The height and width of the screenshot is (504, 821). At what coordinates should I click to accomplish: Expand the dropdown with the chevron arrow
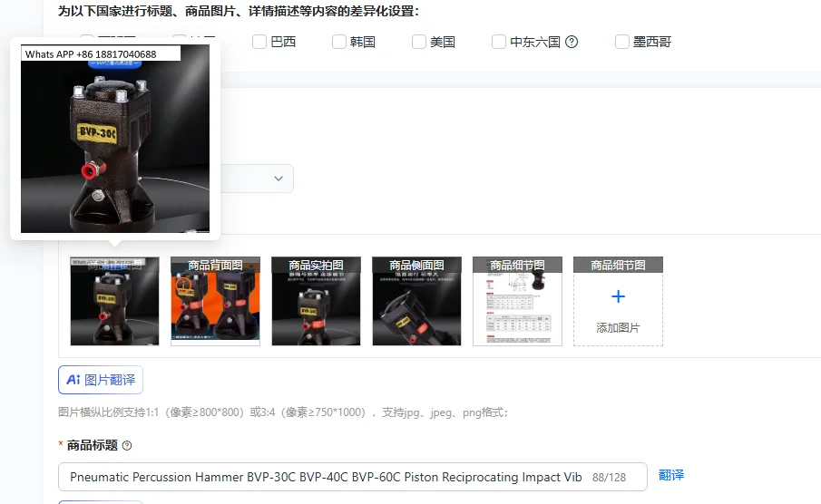point(279,179)
